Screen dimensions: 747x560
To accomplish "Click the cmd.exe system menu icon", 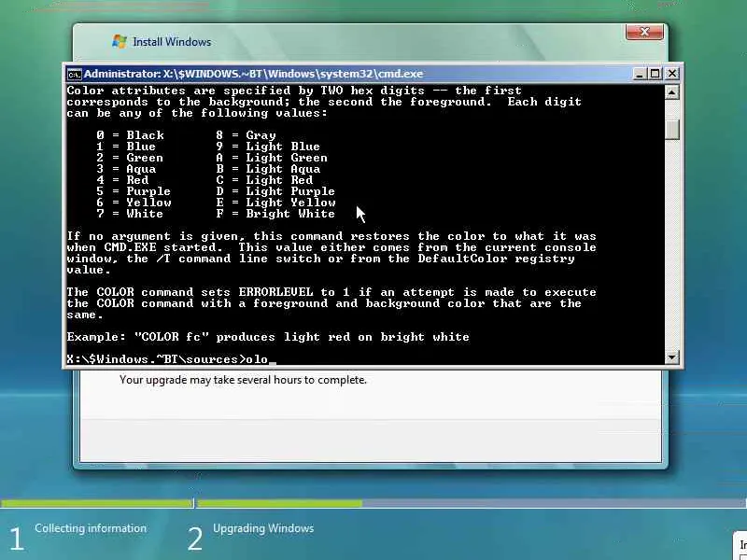I will coord(74,75).
